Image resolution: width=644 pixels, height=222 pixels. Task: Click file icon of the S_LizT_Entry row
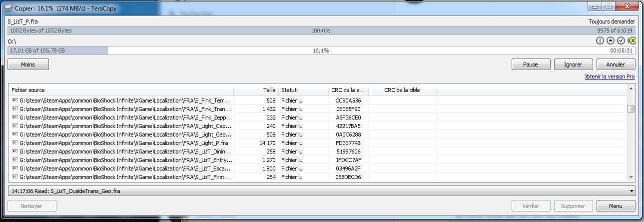pyautogui.click(x=14, y=160)
